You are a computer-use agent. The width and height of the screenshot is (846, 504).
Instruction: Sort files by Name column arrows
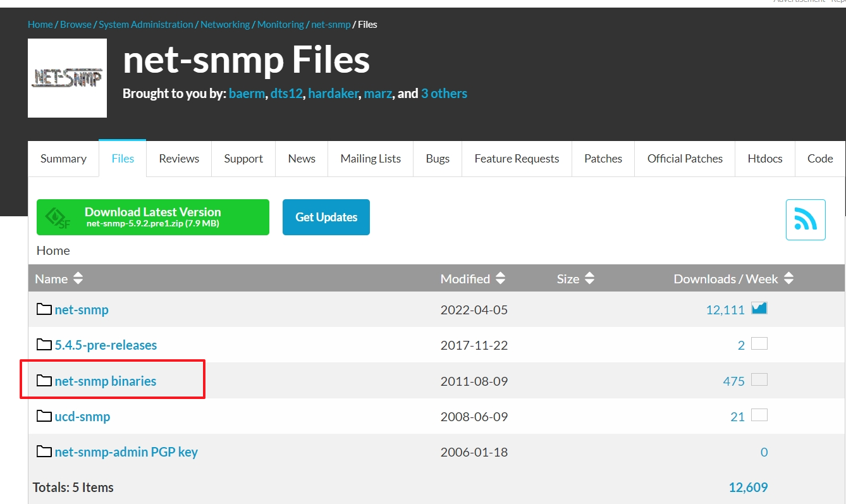pos(78,278)
